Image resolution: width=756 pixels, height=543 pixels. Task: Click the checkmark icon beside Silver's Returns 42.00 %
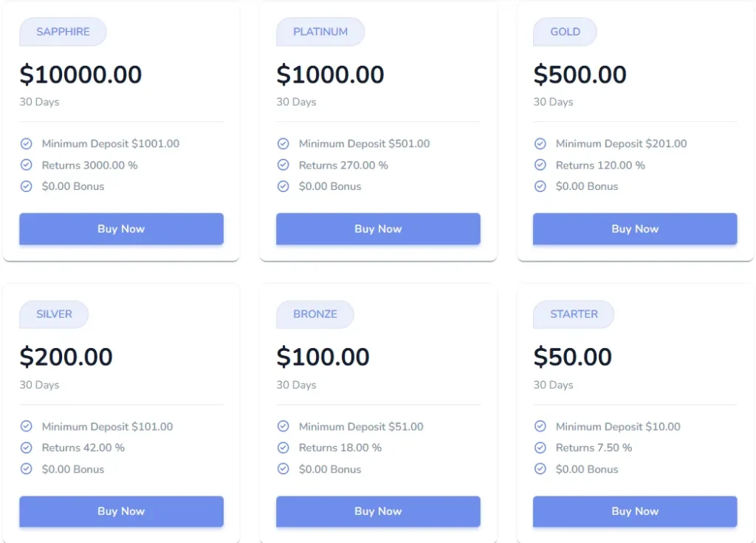(26, 448)
